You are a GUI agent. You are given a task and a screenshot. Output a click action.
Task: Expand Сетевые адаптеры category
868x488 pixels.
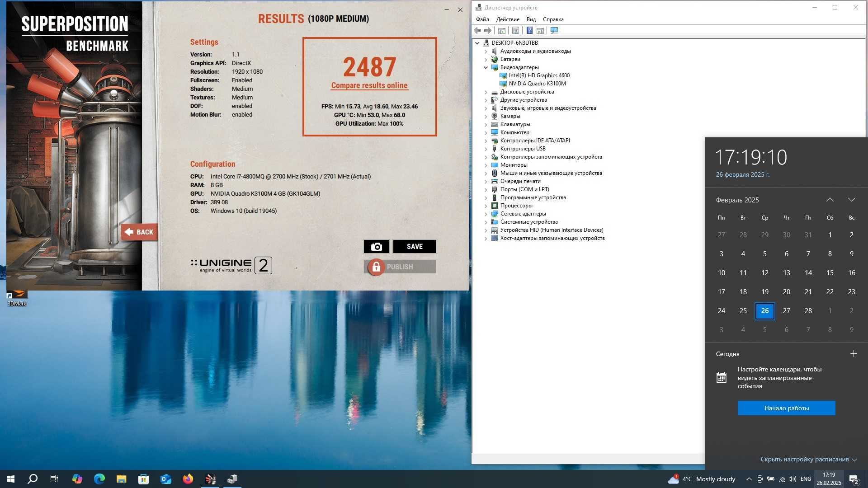pyautogui.click(x=486, y=214)
